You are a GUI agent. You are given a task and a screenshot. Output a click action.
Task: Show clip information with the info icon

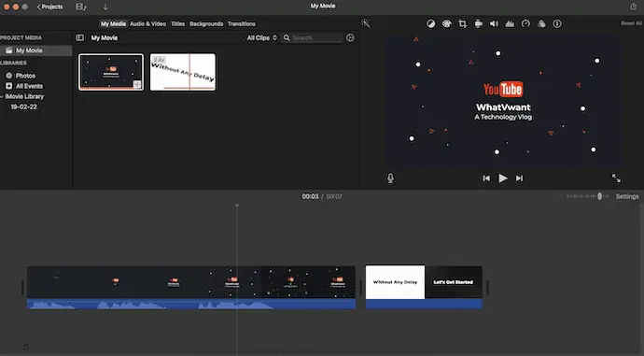[x=557, y=24]
